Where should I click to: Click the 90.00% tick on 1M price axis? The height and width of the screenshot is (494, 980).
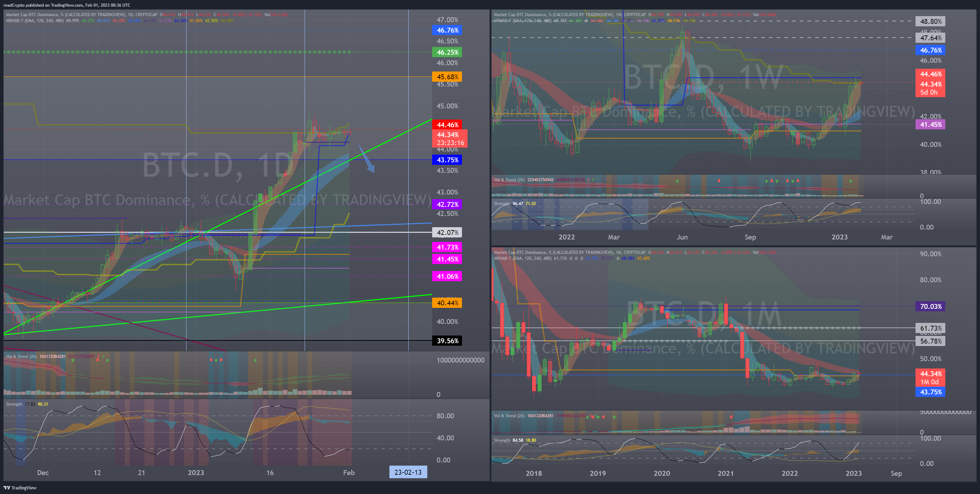click(931, 254)
